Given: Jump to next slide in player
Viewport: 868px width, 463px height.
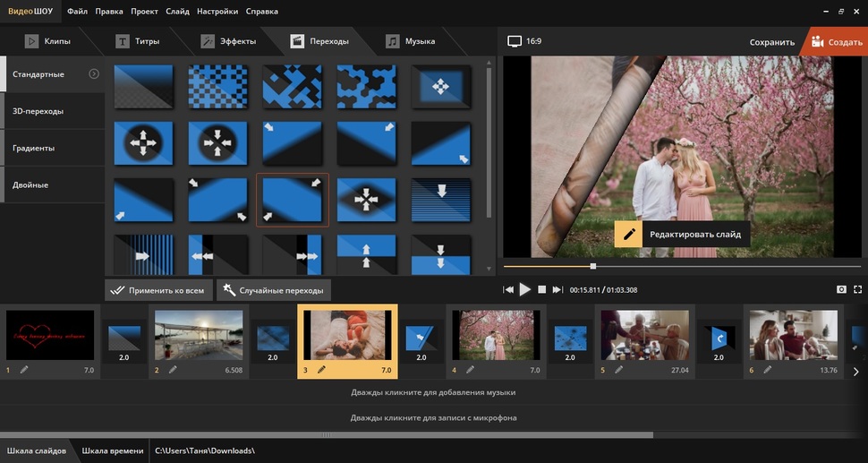Looking at the screenshot, I should pos(557,289).
